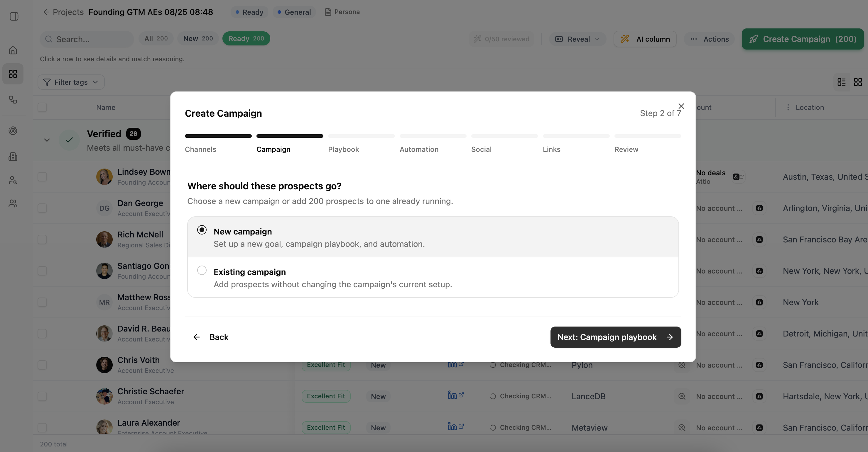
Task: Tick the checkbox for Matthew Ross
Action: pos(42,302)
